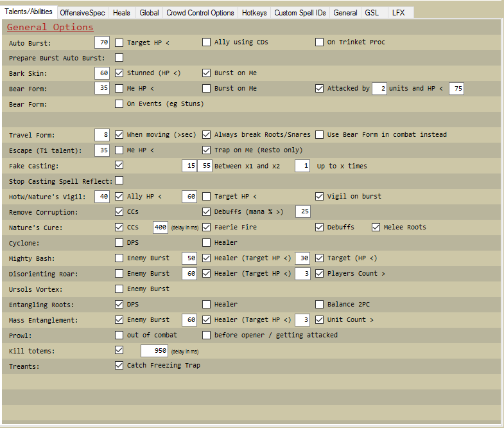The width and height of the screenshot is (504, 428).
Task: Enable Bear Form On Events checkbox
Action: (x=119, y=103)
